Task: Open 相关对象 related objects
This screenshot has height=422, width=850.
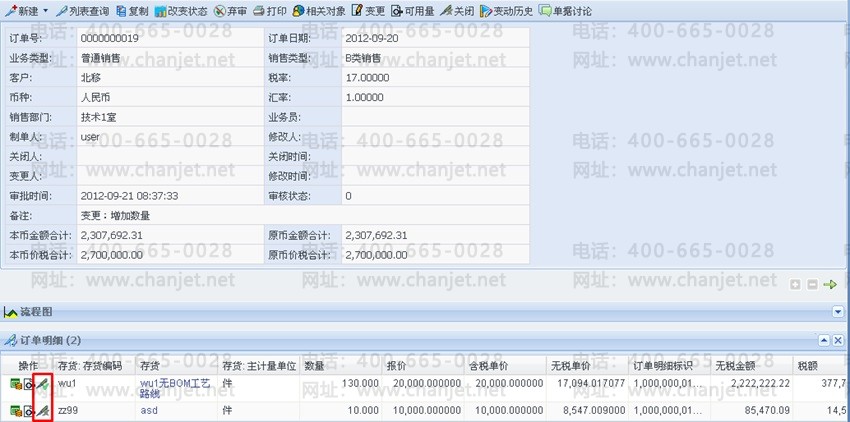Action: pos(319,11)
